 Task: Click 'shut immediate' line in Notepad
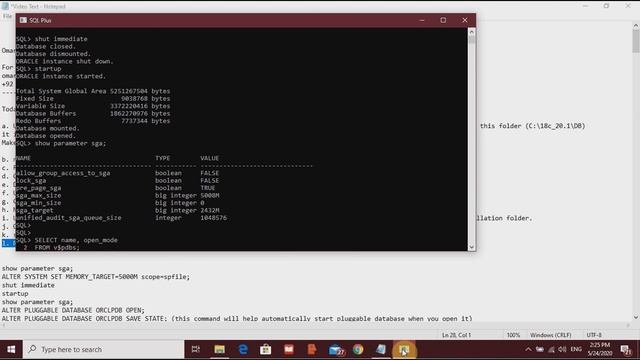[x=28, y=285]
